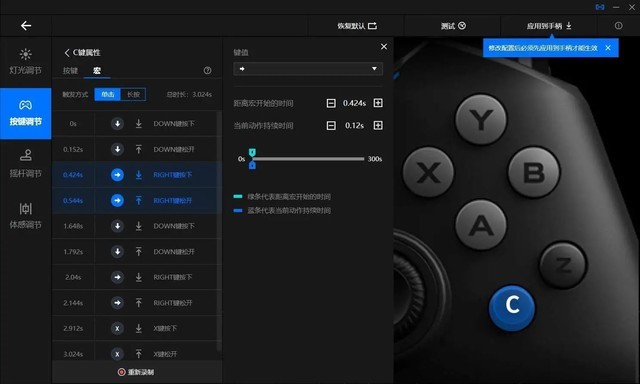Screen dimensions: 640x384
Task: Click press-down icon in 0s row
Action: pyautogui.click(x=139, y=124)
